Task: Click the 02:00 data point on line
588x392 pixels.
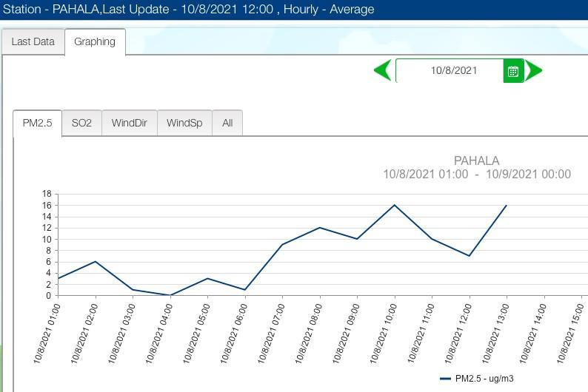Action: (x=96, y=261)
